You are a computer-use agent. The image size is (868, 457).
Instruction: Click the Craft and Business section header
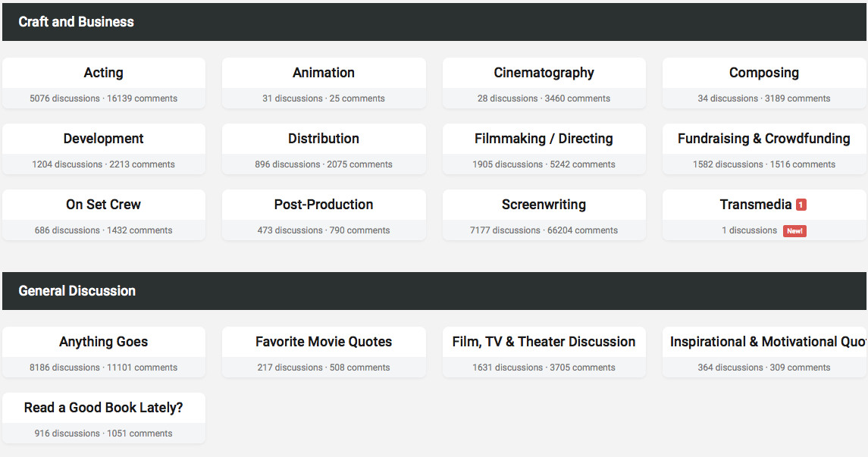[x=434, y=21]
